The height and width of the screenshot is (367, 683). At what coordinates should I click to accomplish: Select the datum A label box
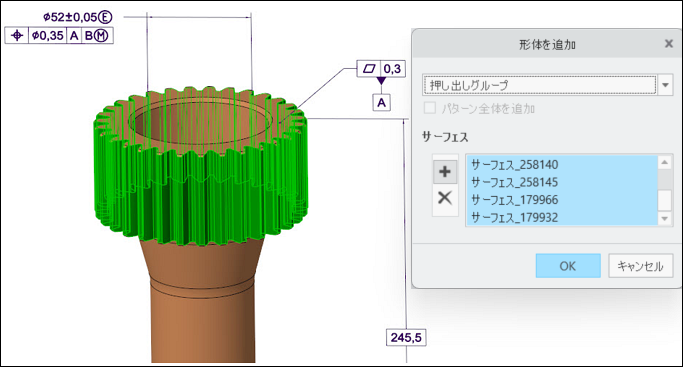(x=382, y=103)
